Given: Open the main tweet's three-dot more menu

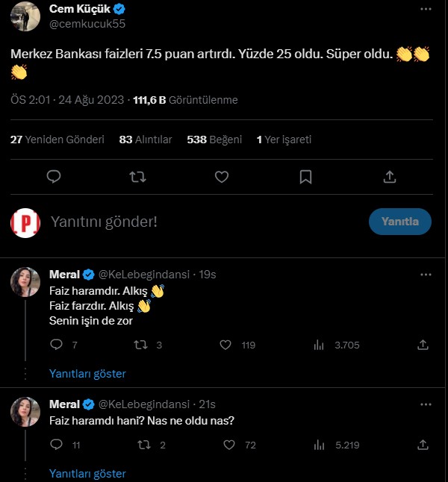Looking at the screenshot, I should (426, 10).
